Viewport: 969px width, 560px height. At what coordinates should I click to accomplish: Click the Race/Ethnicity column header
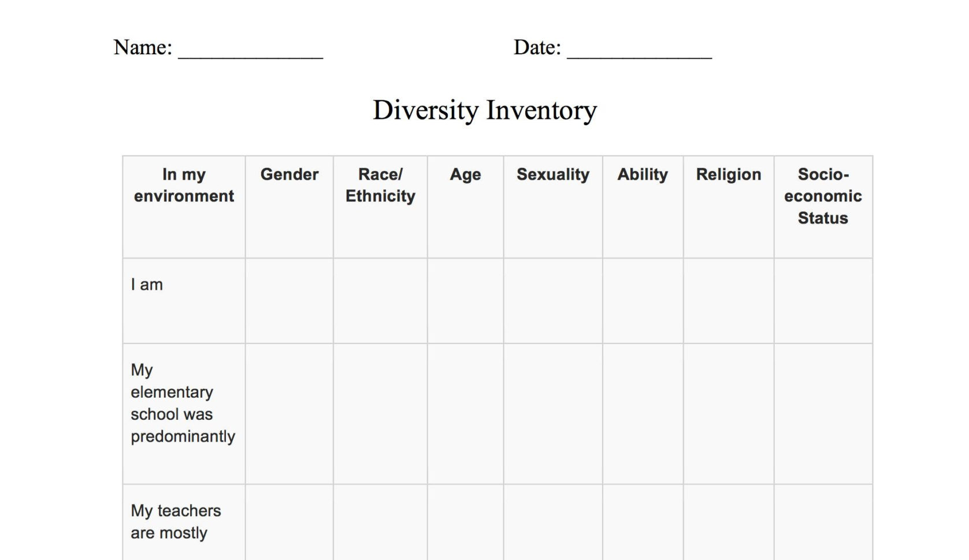pos(380,185)
